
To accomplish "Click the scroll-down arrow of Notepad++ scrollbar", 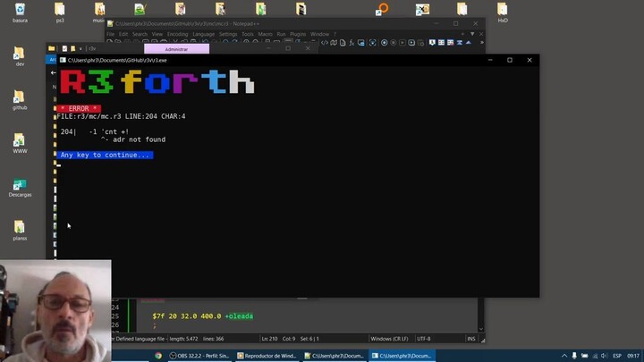I will point(481,329).
